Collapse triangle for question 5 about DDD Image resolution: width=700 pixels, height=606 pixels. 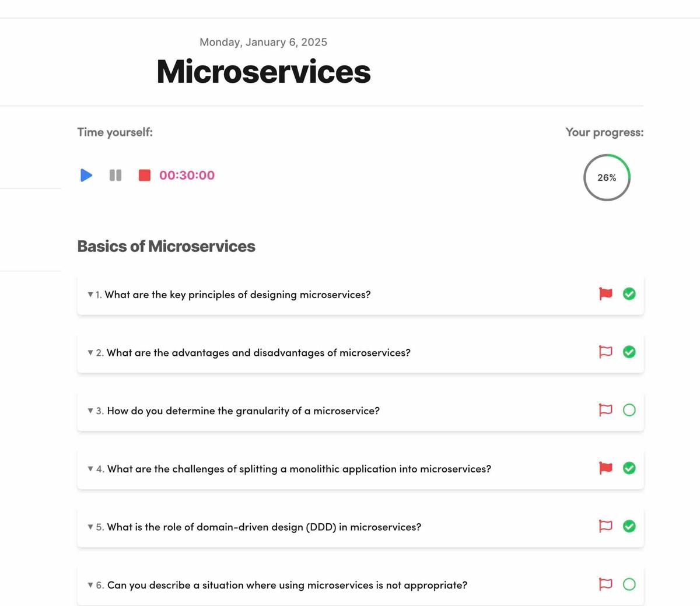[90, 527]
